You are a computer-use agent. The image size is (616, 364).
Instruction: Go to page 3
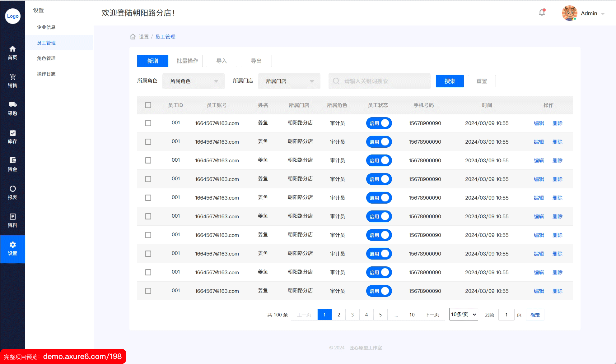(352, 315)
